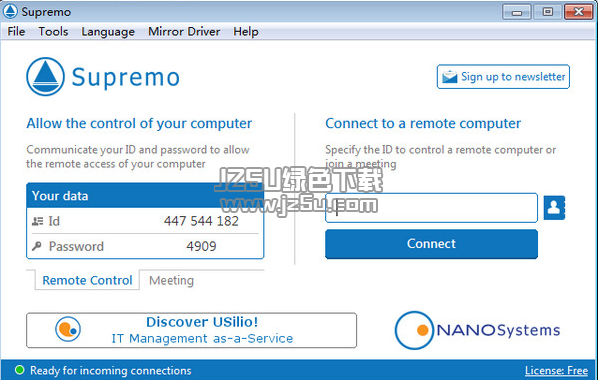
Task: Click the Id card icon in Your data
Action: pyautogui.click(x=37, y=221)
